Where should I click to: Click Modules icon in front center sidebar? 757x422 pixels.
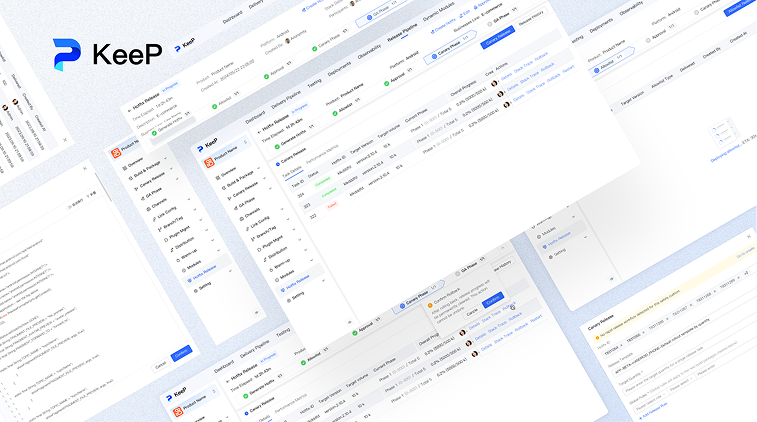(x=277, y=280)
